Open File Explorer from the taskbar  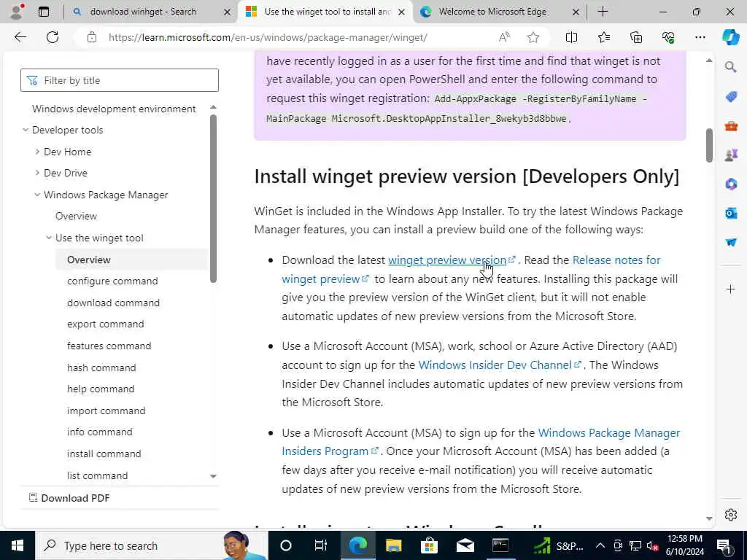(393, 545)
